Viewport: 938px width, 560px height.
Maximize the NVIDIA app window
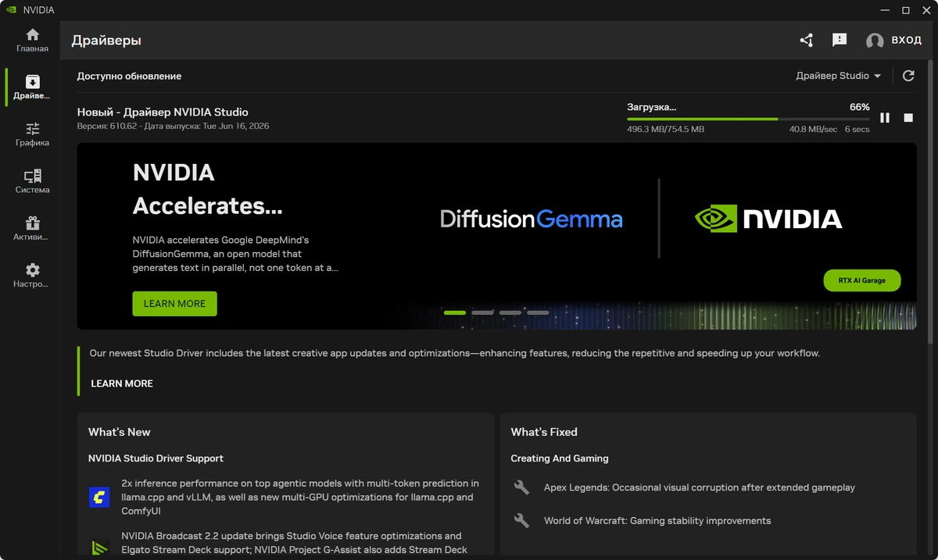(906, 10)
